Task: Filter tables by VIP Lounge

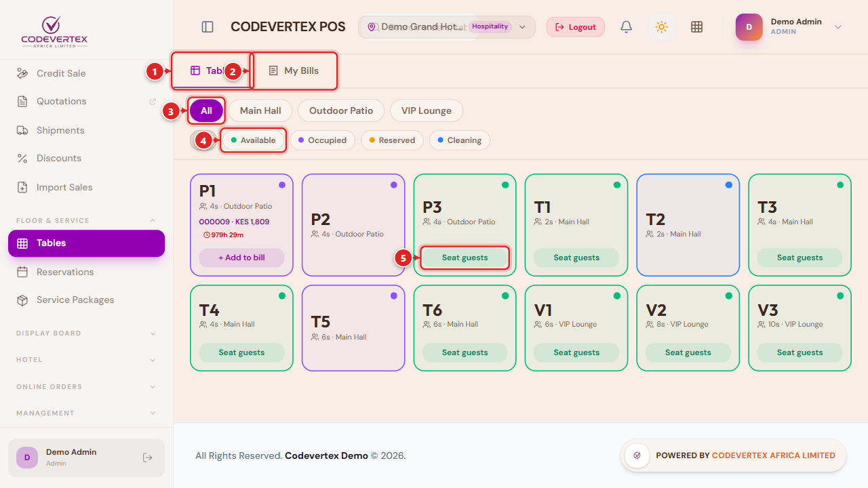Action: tap(427, 110)
